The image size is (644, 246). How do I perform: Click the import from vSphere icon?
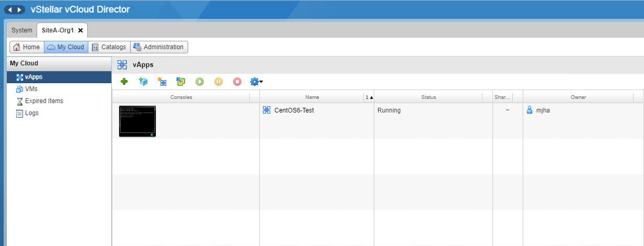pos(181,82)
